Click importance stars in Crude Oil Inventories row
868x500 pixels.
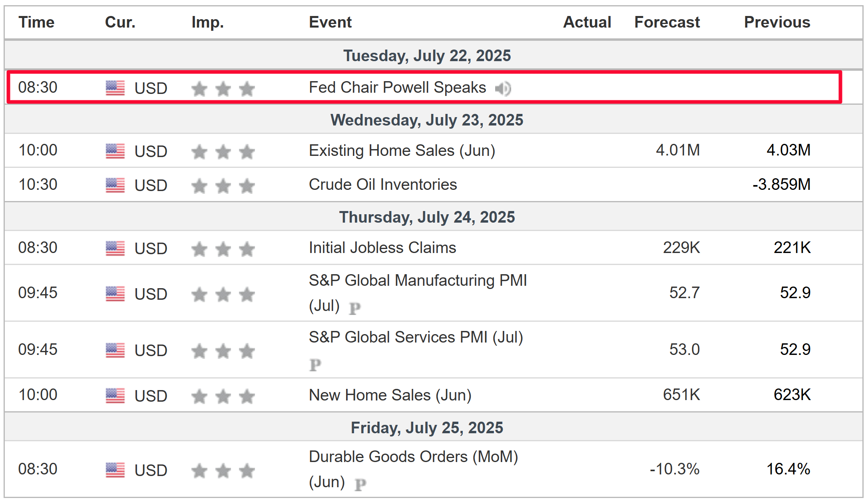click(x=223, y=186)
